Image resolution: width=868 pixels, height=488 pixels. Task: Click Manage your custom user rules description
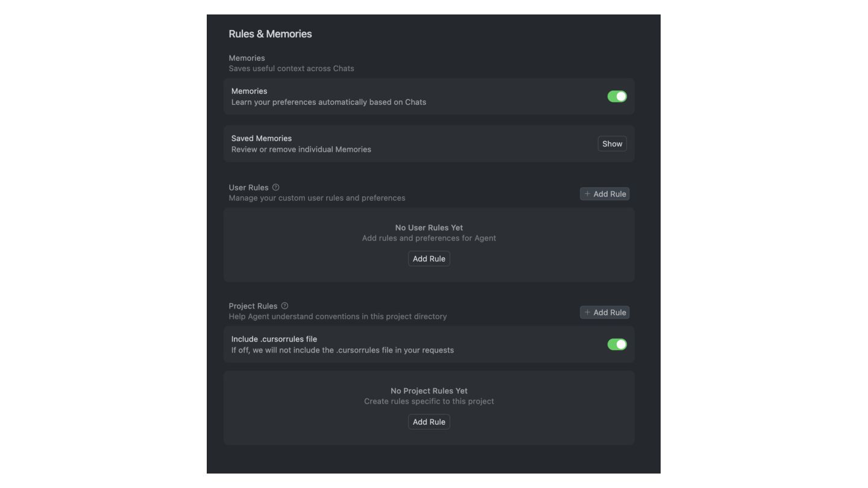point(316,198)
